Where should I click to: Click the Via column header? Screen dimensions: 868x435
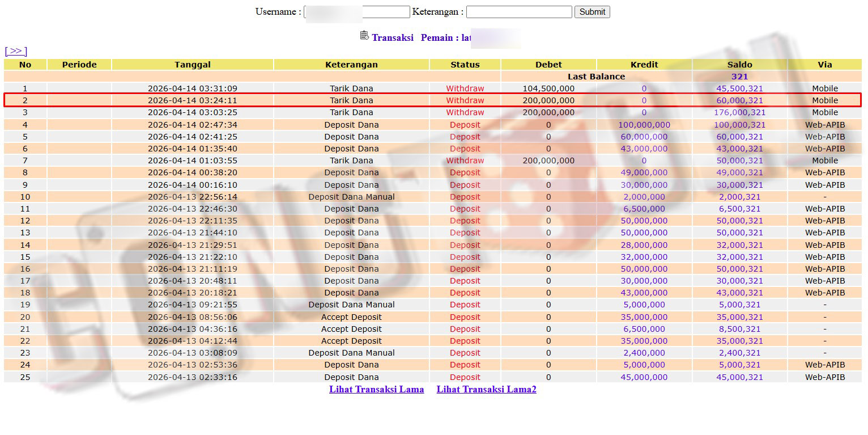(x=825, y=65)
